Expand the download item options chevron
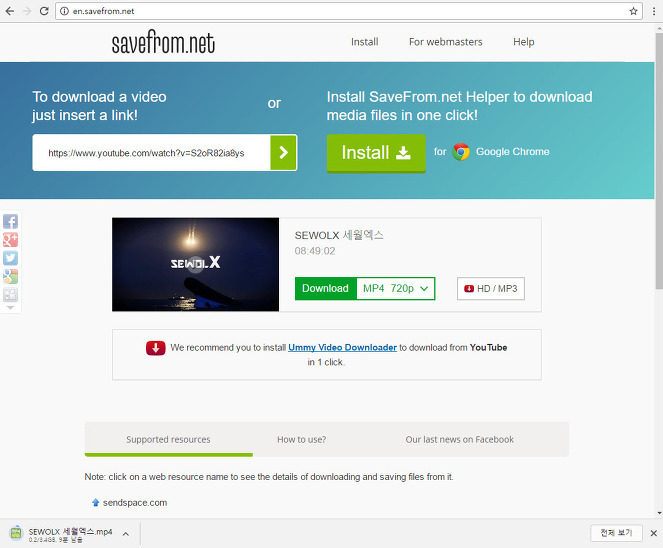This screenshot has width=663, height=548. pos(126,534)
